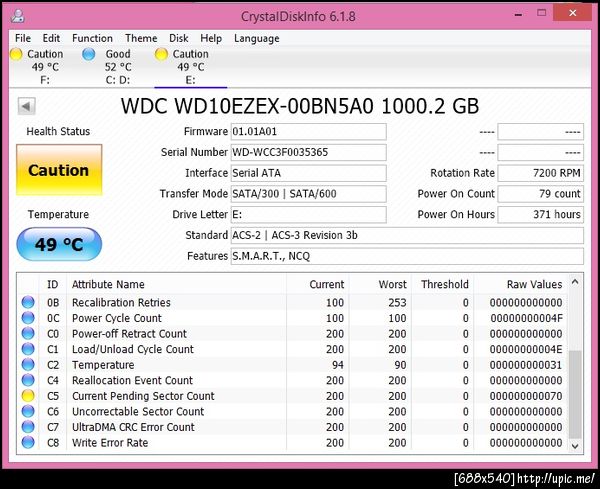Image resolution: width=600 pixels, height=489 pixels.
Task: Click the Serial Number field
Action: [x=308, y=152]
